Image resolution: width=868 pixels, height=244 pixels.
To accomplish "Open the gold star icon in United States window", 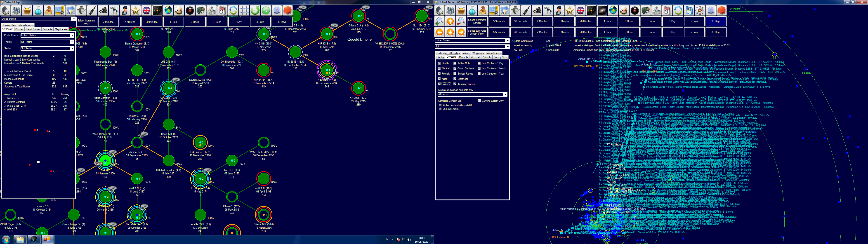I will [x=569, y=10].
